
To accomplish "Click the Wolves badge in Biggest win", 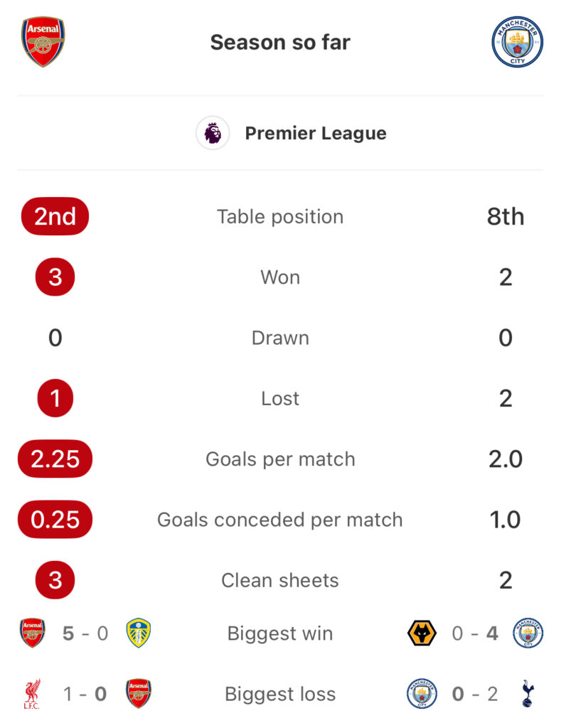I will [422, 633].
